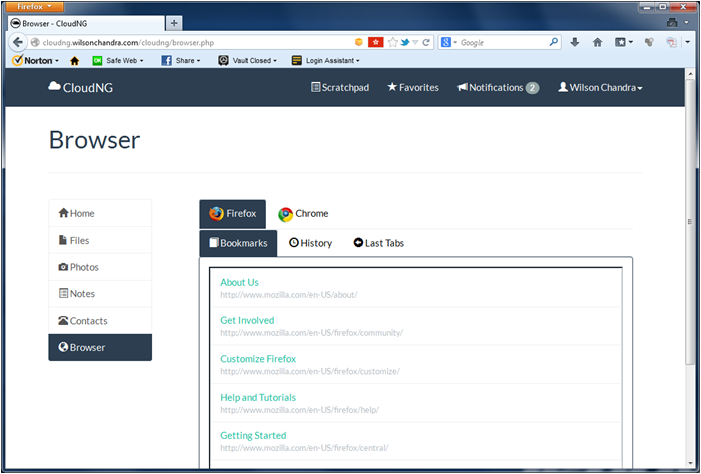Open the Safe Web dropdown
Image resolution: width=701 pixels, height=474 pixels.
(118, 60)
